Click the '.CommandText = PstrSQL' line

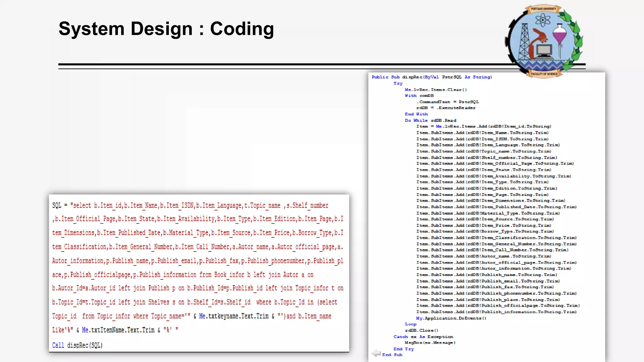coord(447,102)
